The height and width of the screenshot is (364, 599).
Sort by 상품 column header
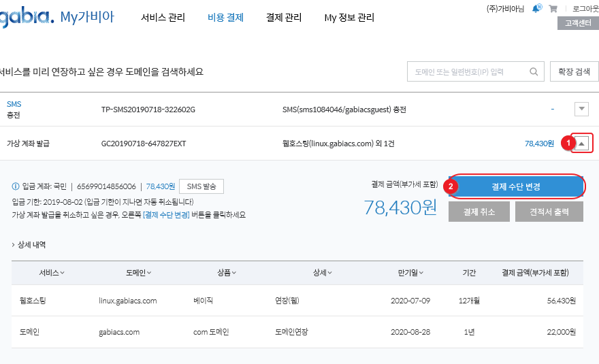pyautogui.click(x=227, y=273)
